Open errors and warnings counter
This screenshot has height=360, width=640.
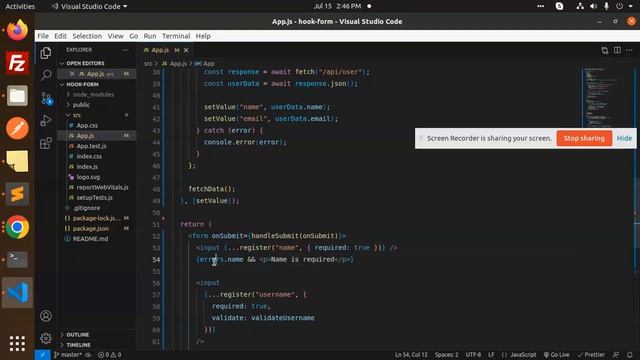click(109, 355)
